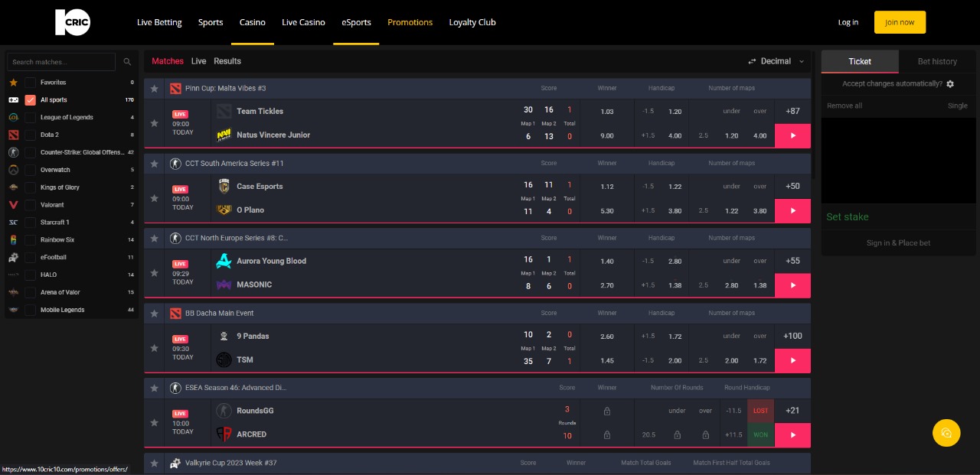Click the eFootball game icon in sidebar
980x475 pixels.
[x=13, y=257]
